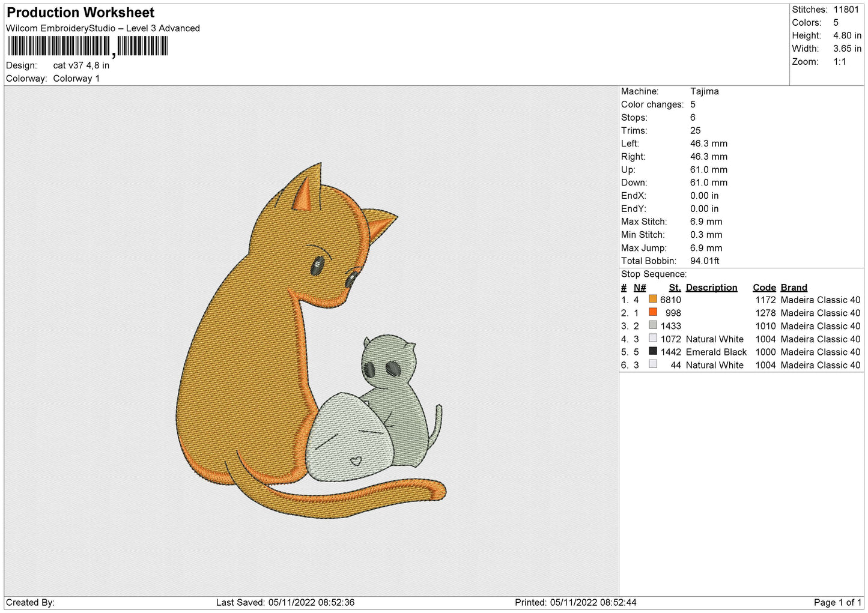
Task: Click the Colors value 5 in header
Action: [x=836, y=23]
